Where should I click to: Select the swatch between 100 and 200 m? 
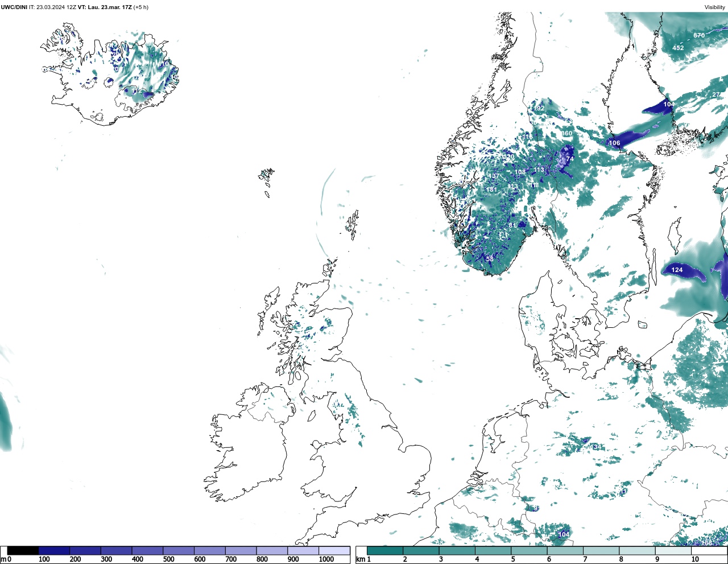pyautogui.click(x=54, y=550)
